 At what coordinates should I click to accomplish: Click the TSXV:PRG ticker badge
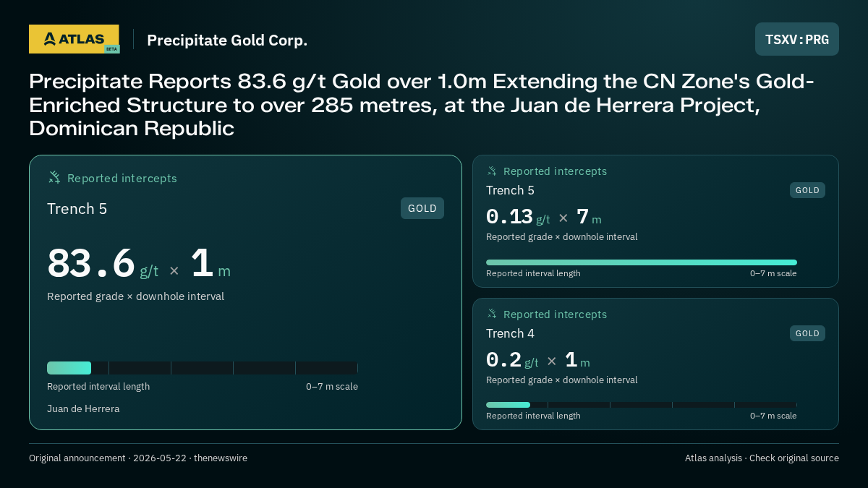click(x=797, y=39)
